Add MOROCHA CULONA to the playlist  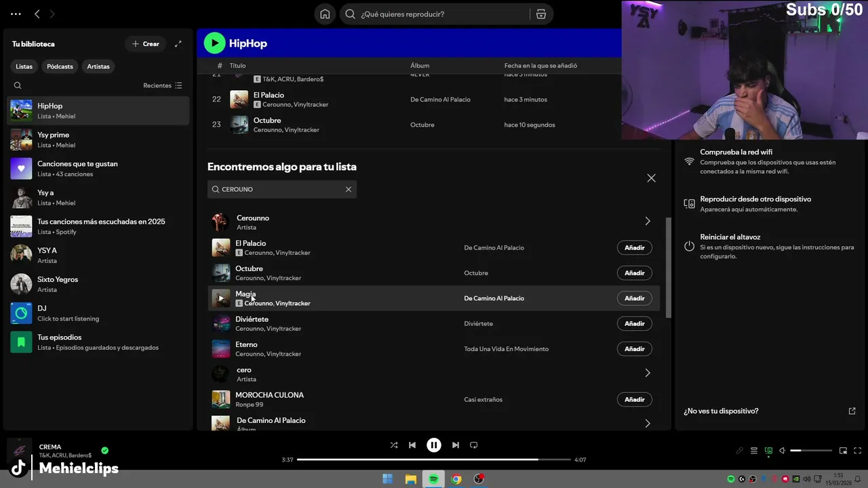pos(635,400)
